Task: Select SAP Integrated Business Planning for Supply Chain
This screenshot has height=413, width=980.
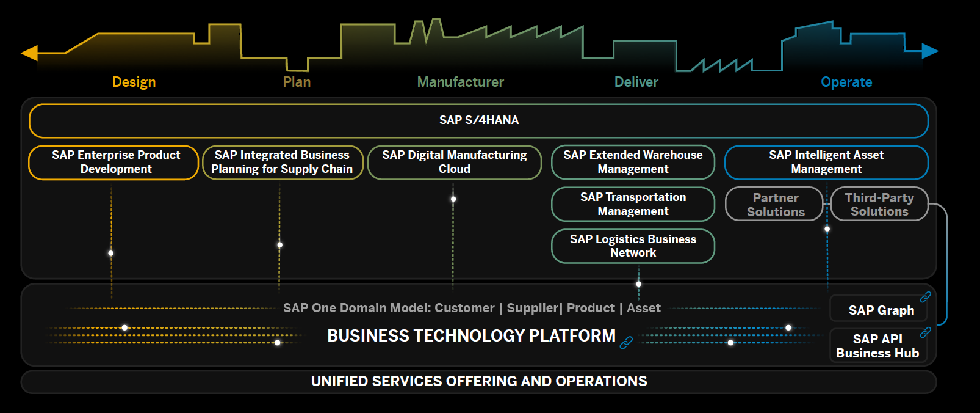Action: [x=282, y=162]
